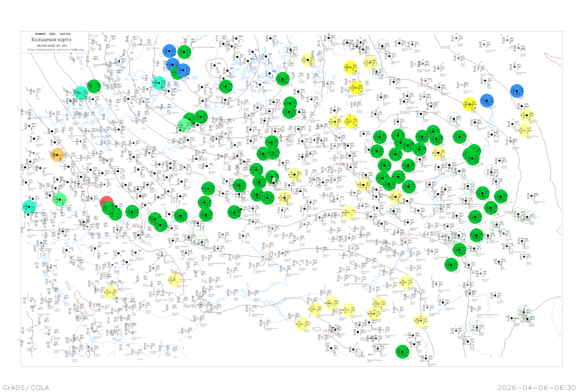Click the QUWW98 UAOL 060300 header code
This screenshot has height=392, width=588.
53,34
